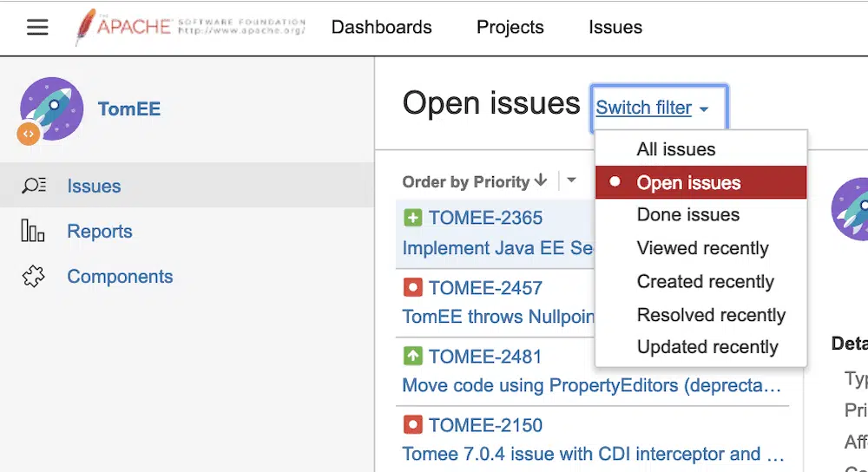Open the TOMEE-2150 issue link
The height and width of the screenshot is (472, 868).
coord(485,425)
